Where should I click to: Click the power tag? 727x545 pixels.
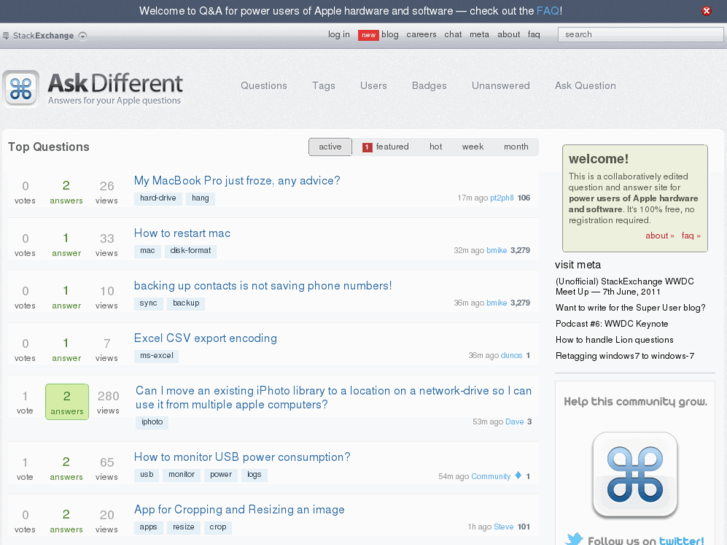click(x=221, y=474)
